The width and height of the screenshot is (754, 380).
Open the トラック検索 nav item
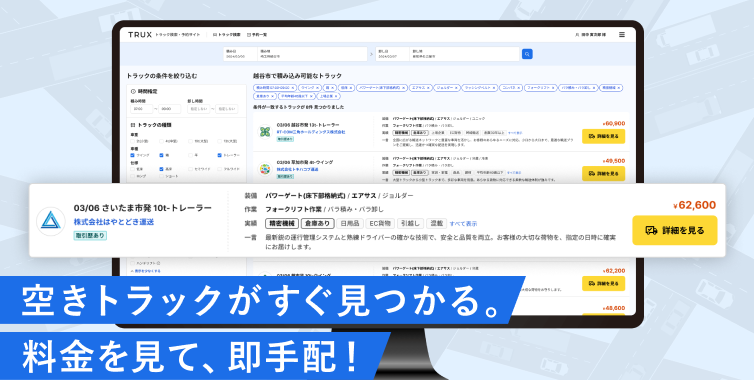coord(226,35)
